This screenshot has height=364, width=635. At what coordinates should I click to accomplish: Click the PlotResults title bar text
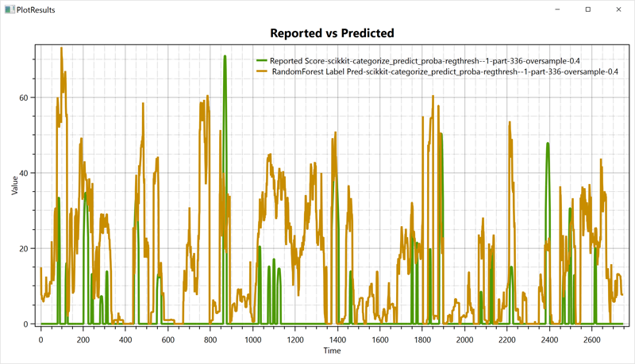click(x=36, y=10)
